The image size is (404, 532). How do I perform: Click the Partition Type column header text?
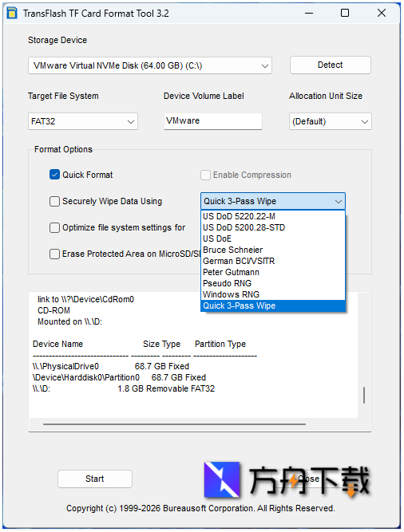click(220, 344)
